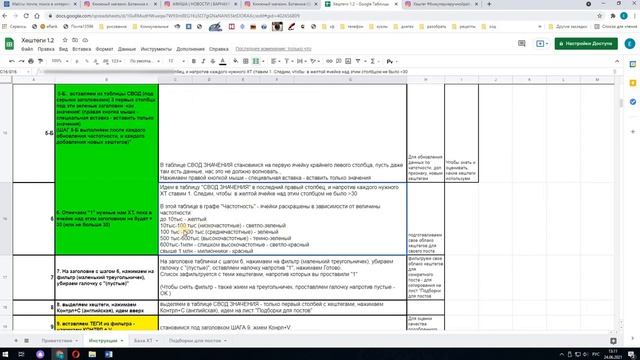Open the Данные menu

[x=127, y=49]
